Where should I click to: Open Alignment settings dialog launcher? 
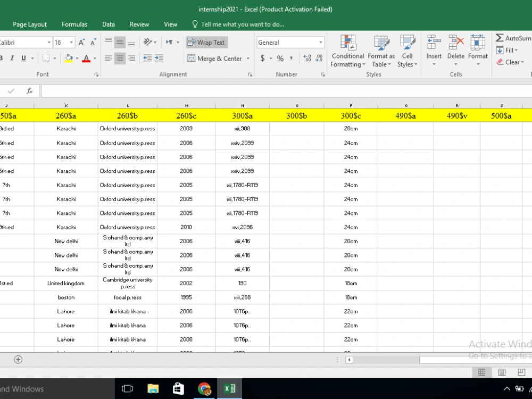(x=250, y=74)
